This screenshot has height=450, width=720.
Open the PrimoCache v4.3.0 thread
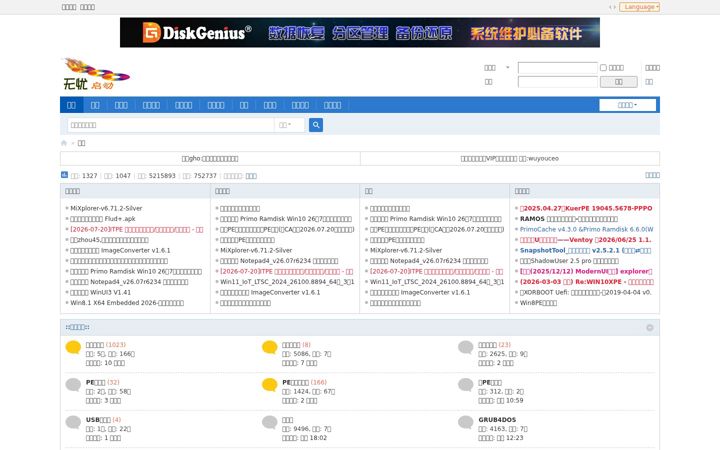tap(586, 229)
